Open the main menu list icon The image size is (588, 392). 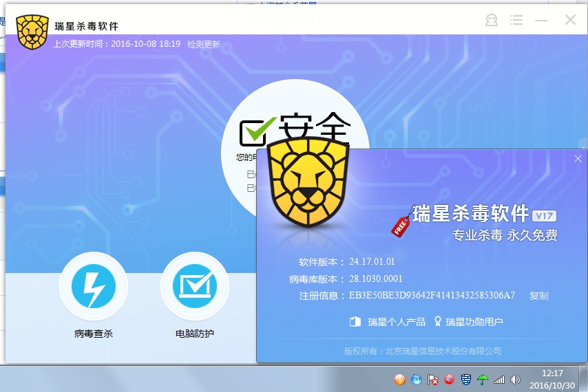point(516,20)
